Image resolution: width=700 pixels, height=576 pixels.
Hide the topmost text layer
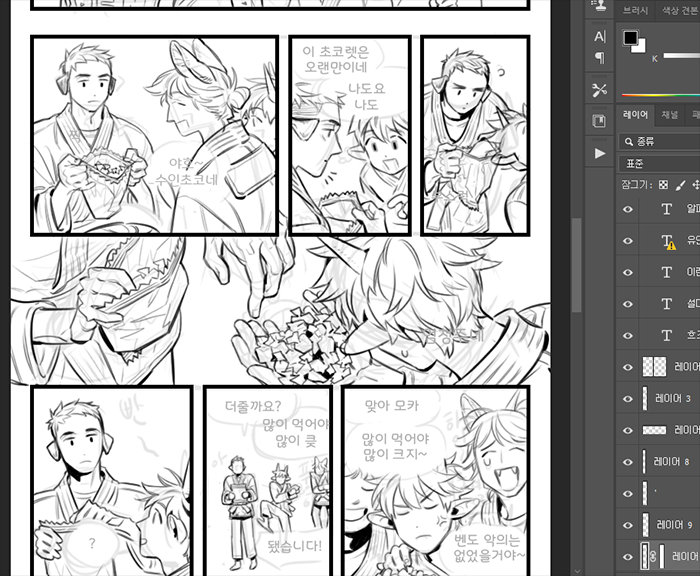(628, 210)
